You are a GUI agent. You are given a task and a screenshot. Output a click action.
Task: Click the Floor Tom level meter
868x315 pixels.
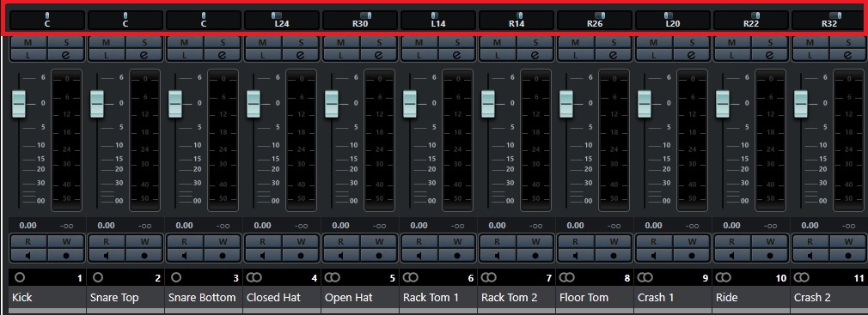tap(614, 141)
